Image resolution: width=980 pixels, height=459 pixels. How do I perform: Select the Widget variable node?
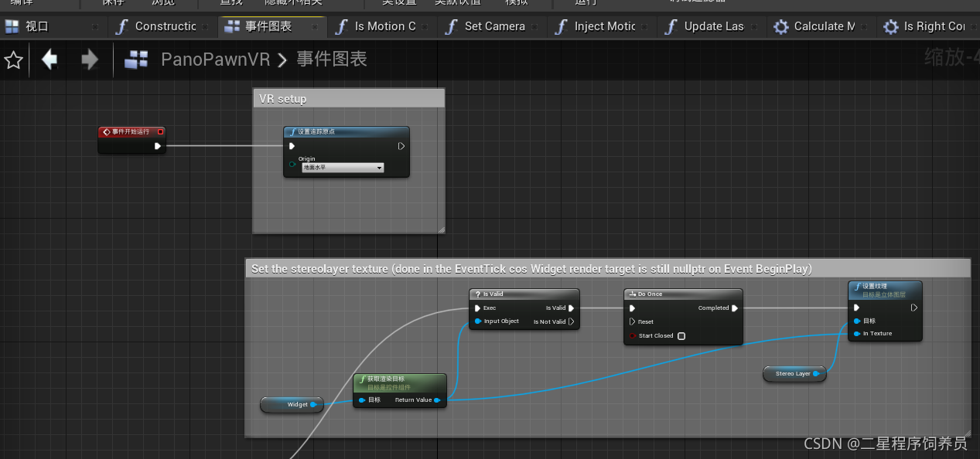click(x=292, y=405)
